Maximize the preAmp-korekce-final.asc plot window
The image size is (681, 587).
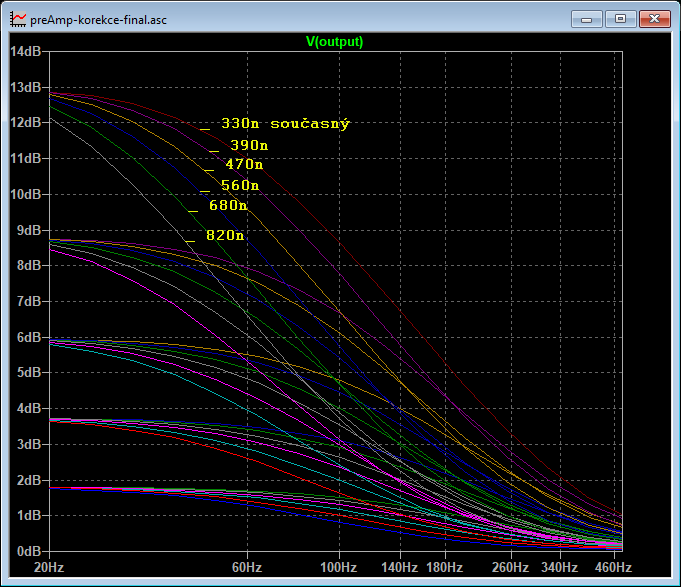620,19
